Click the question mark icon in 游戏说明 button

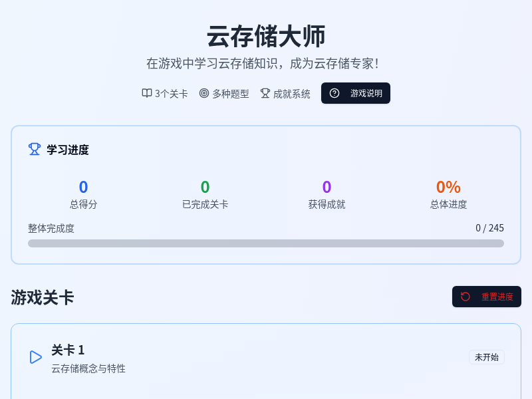334,93
